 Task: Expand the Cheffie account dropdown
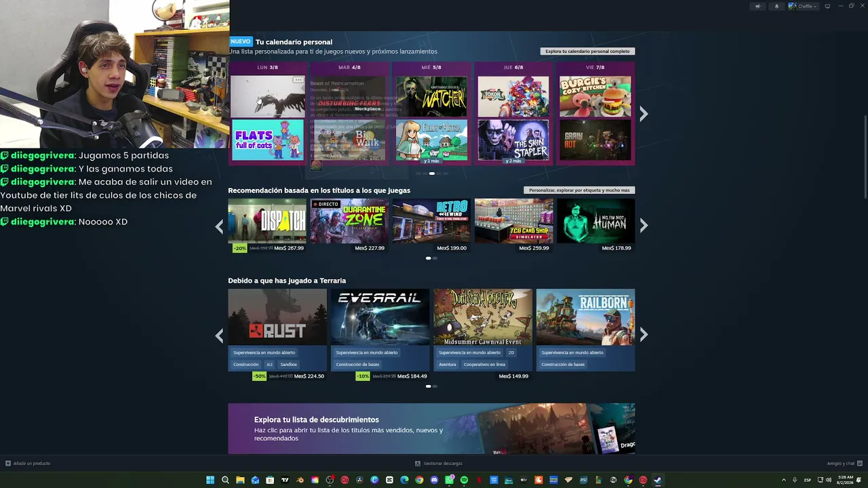tap(803, 6)
